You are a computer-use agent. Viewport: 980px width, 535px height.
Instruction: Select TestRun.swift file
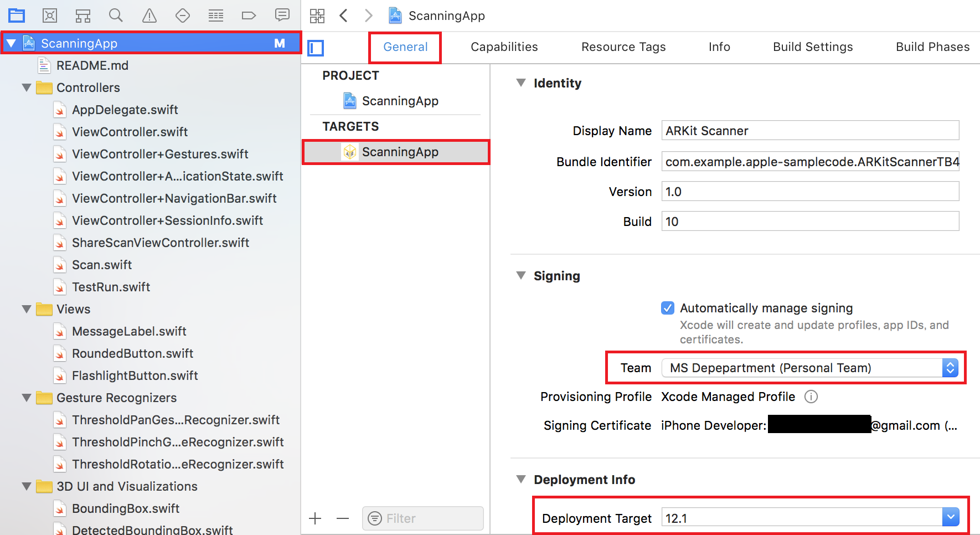pos(111,287)
